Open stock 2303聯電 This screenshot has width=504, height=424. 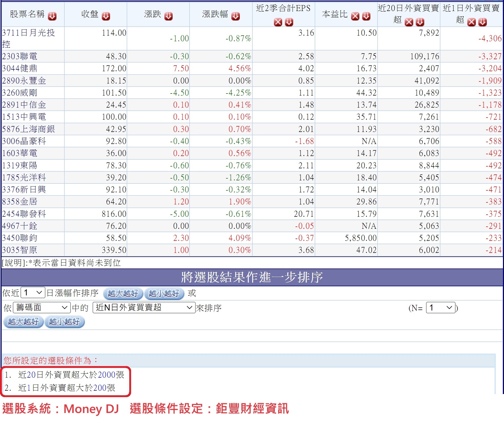[20, 56]
